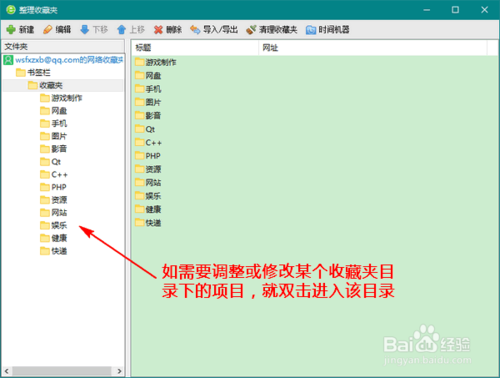The width and height of the screenshot is (500, 378).
Task: Click the 标题 column header
Action: click(195, 48)
